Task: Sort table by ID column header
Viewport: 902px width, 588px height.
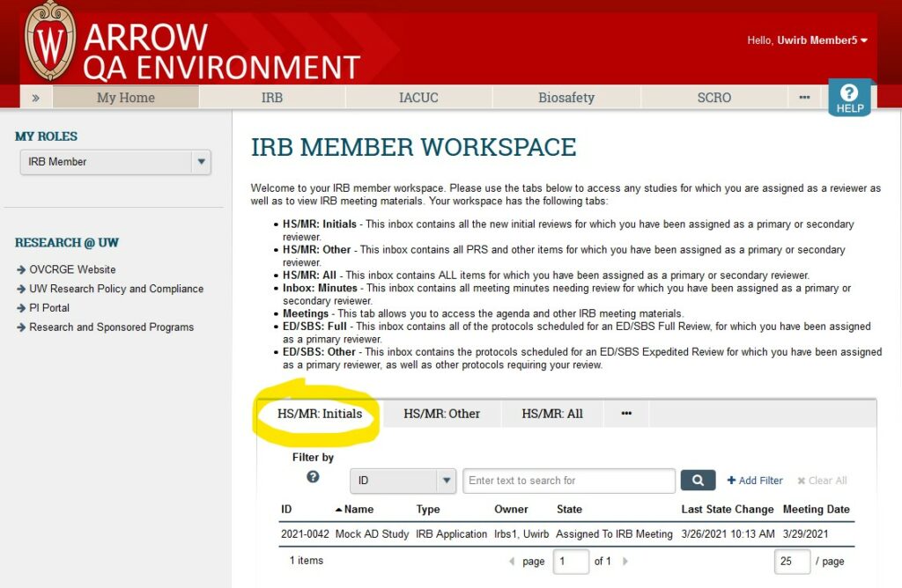Action: click(x=286, y=510)
